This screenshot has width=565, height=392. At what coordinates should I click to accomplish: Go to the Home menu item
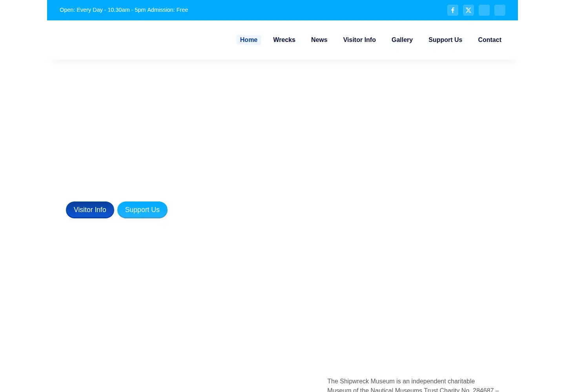pyautogui.click(x=249, y=40)
